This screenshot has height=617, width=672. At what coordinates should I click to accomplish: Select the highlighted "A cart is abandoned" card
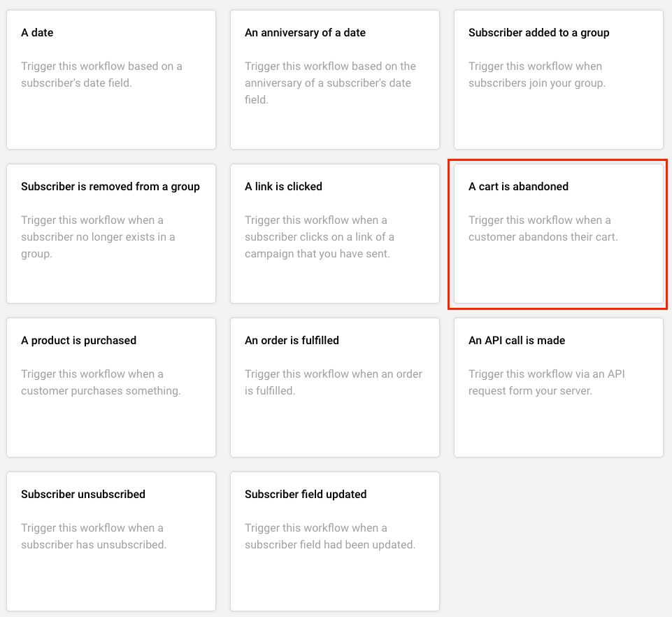559,233
